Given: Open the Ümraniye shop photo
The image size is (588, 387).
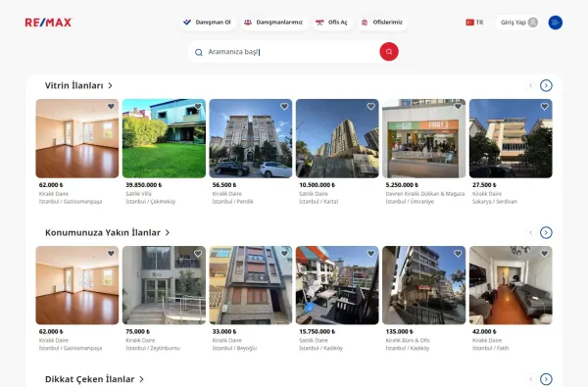Looking at the screenshot, I should coord(423,138).
